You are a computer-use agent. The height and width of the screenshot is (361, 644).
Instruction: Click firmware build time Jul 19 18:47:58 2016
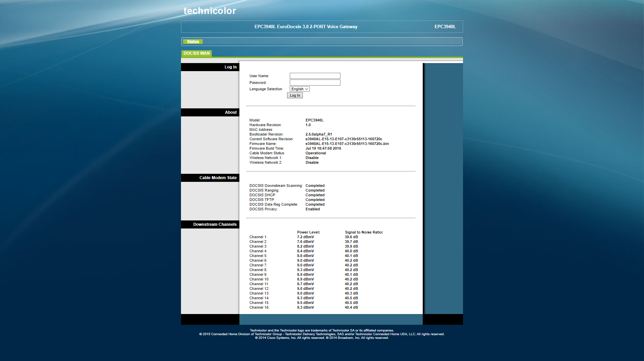[x=323, y=148]
